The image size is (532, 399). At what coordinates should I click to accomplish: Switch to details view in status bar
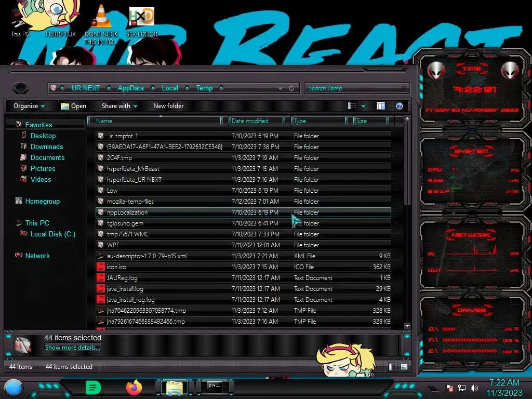pos(392,367)
